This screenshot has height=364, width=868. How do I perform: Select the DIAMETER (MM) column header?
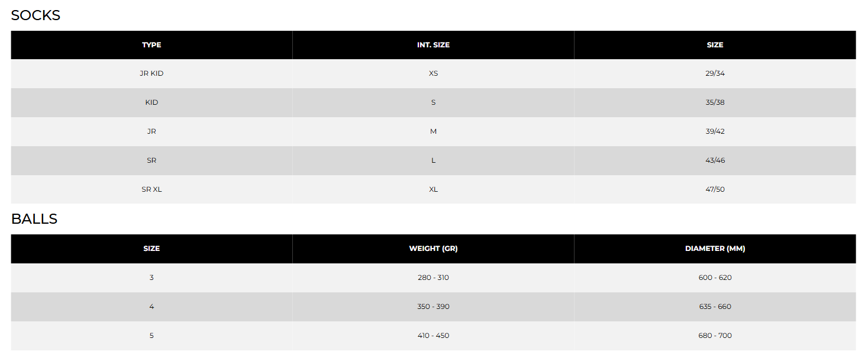pos(715,249)
